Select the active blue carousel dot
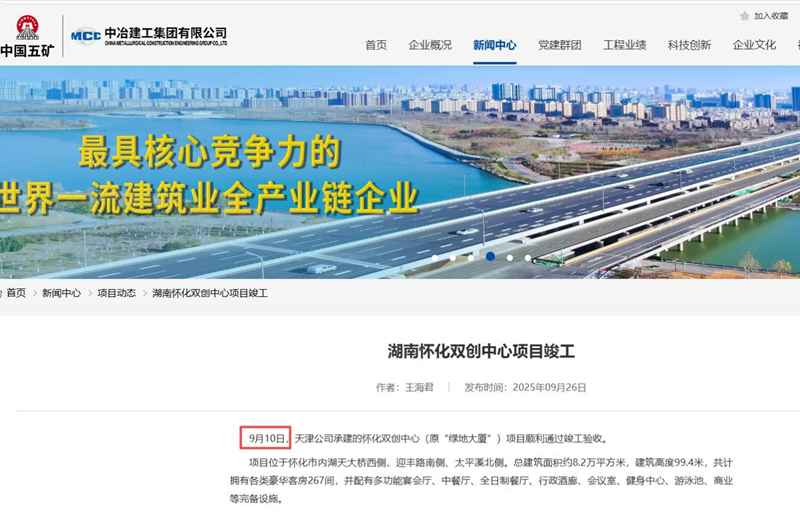The width and height of the screenshot is (800, 524). coord(490,257)
